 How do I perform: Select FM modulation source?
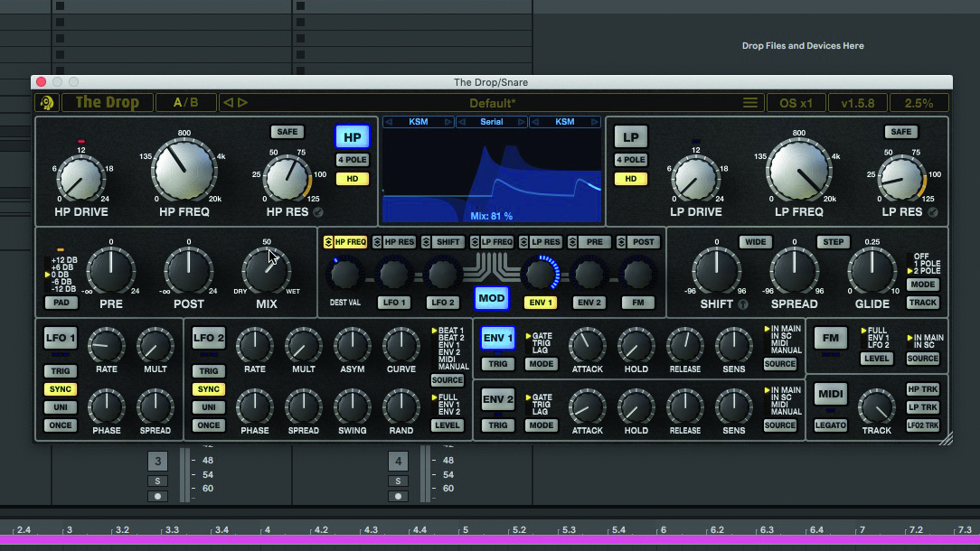coord(638,303)
